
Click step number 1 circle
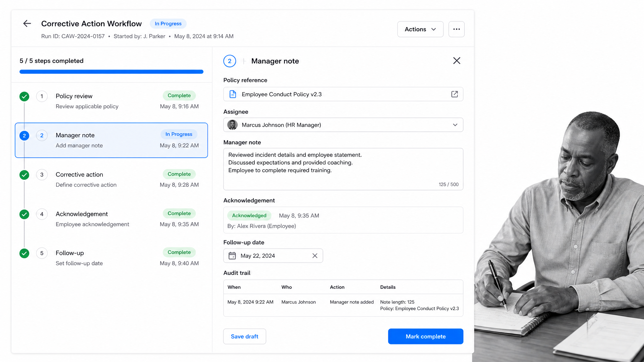[x=42, y=96]
